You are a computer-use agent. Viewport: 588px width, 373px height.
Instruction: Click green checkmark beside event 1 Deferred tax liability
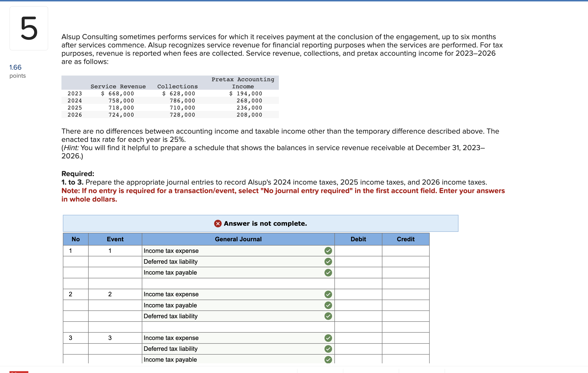(328, 262)
